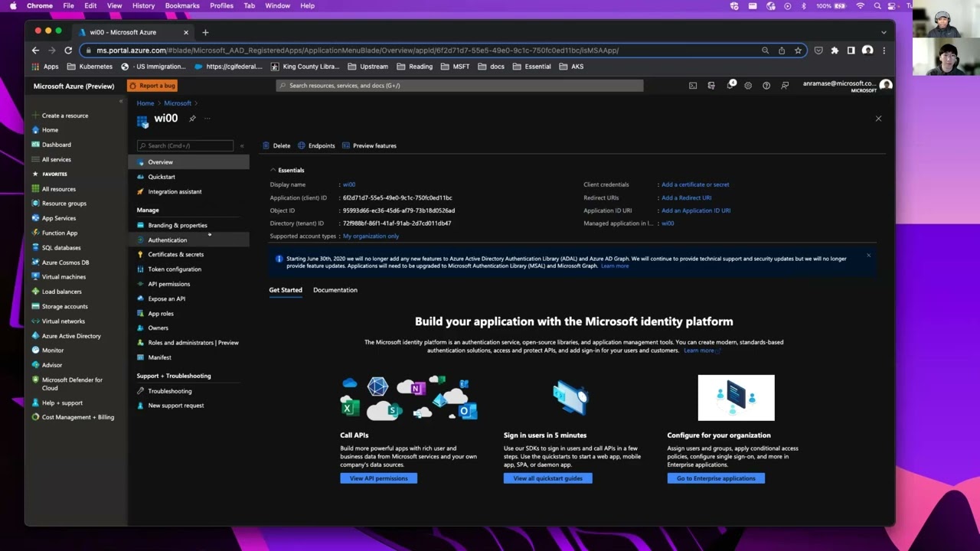This screenshot has width=980, height=551.
Task: Click View all quickstart guides button
Action: (548, 478)
